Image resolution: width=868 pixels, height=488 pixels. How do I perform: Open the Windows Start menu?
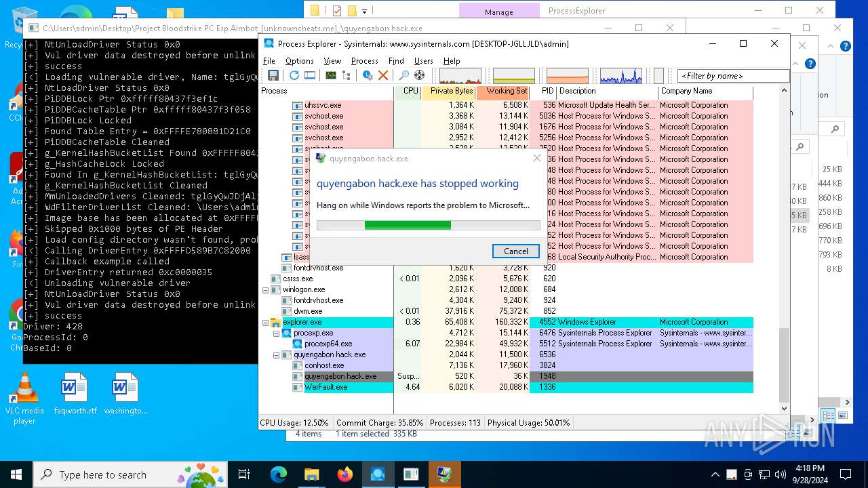(x=16, y=474)
